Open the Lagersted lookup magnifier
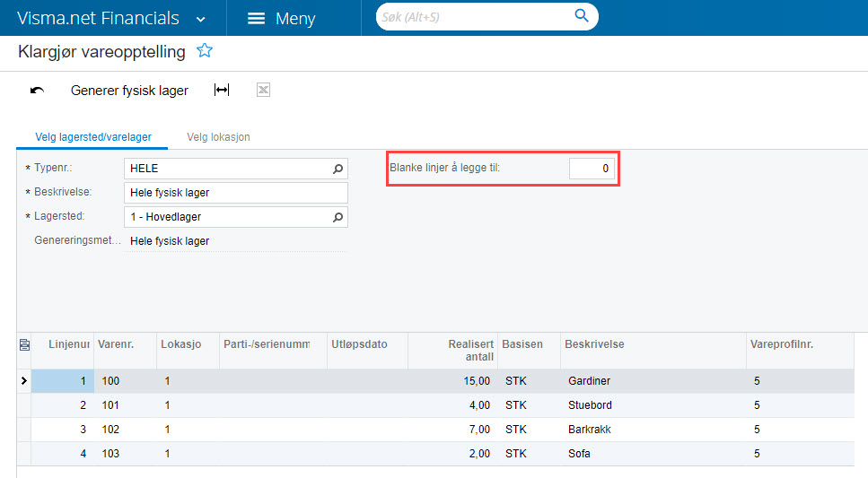The height and width of the screenshot is (478, 868). (x=338, y=217)
